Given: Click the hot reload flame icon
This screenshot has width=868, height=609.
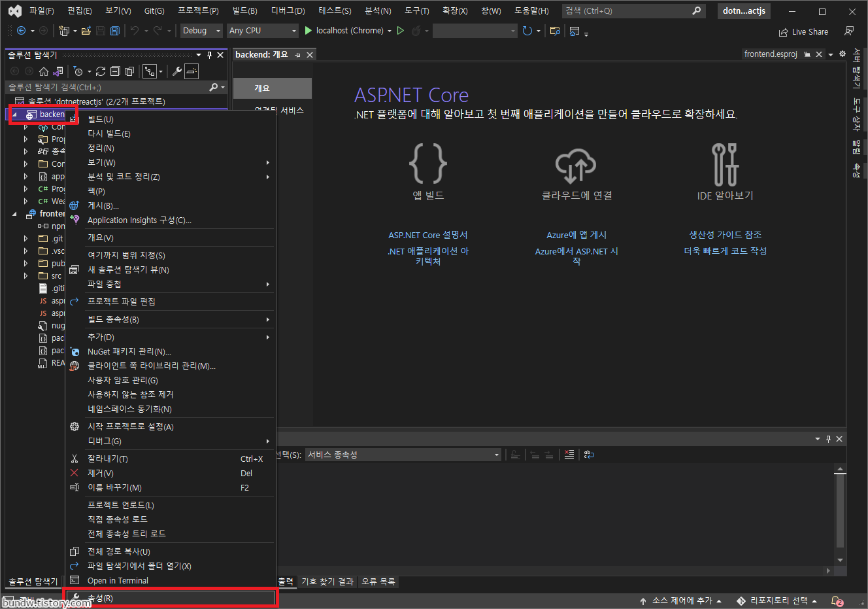Looking at the screenshot, I should (x=416, y=31).
